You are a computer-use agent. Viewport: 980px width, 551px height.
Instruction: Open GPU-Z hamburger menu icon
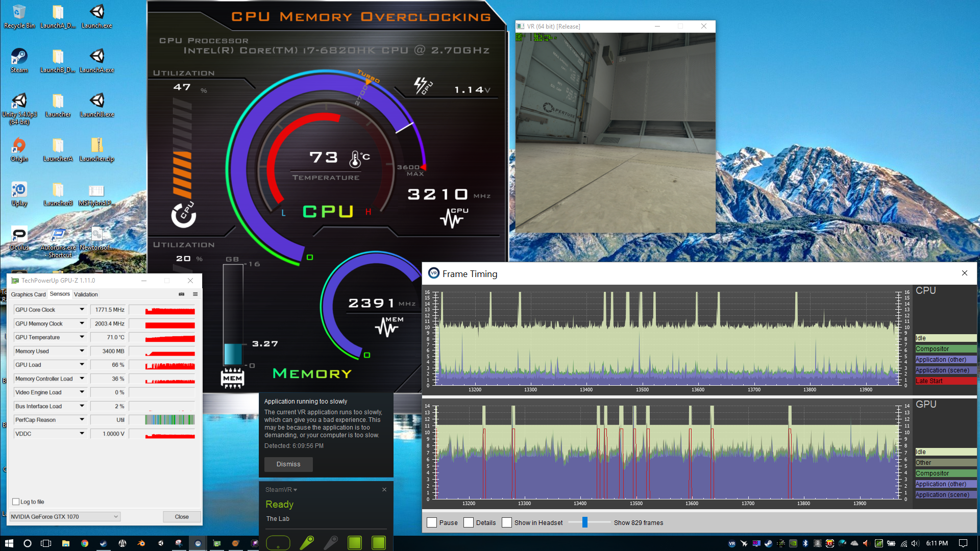[195, 294]
